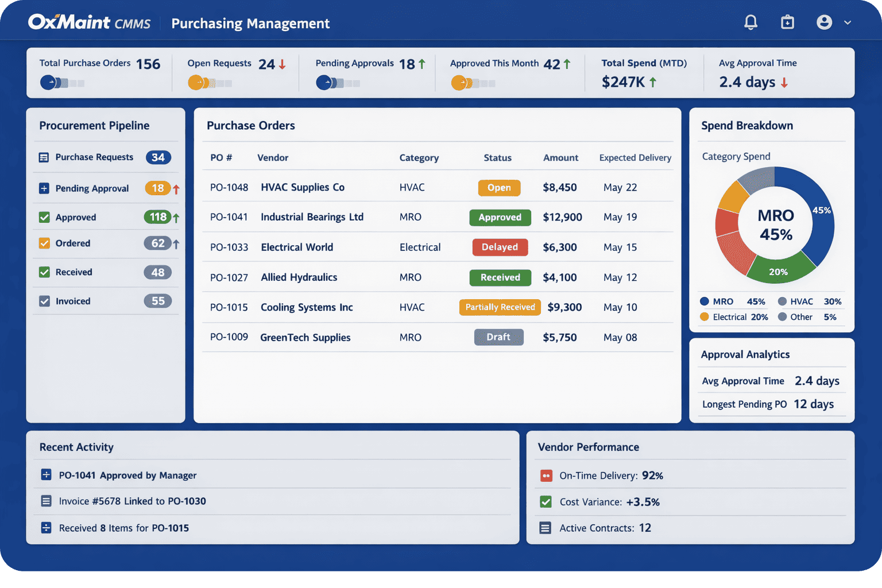Toggle the Approved checkbox
This screenshot has width=882, height=588.
pyautogui.click(x=44, y=217)
